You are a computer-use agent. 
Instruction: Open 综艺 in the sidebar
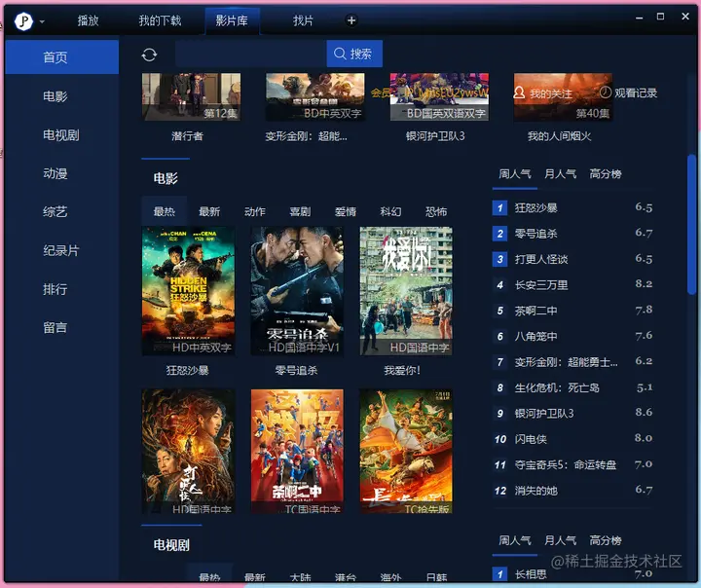55,212
